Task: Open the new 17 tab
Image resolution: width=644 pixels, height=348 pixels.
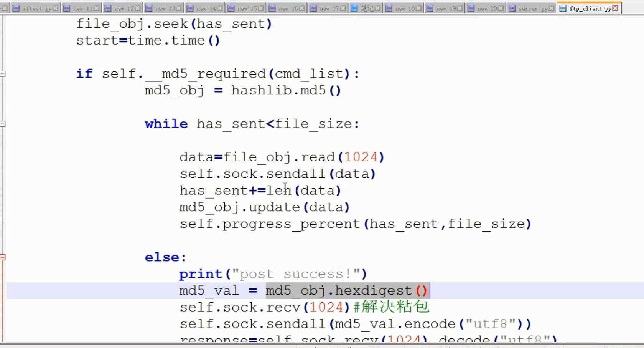Action: click(328, 8)
